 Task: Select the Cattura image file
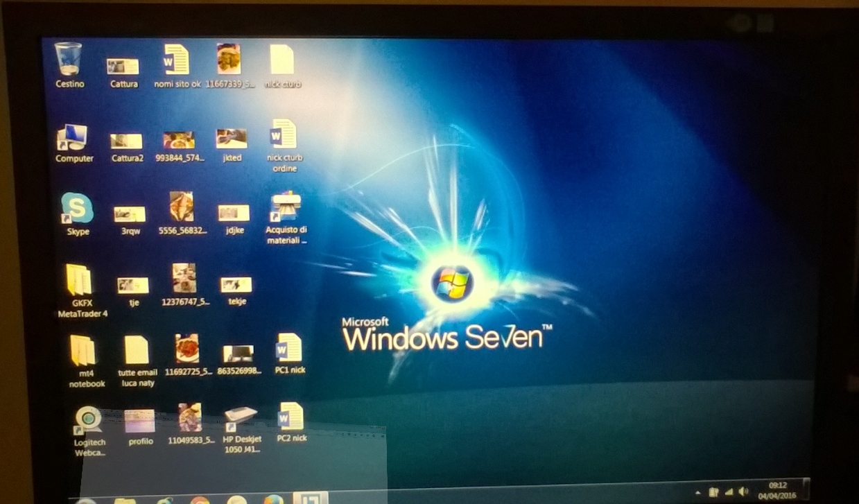123,67
